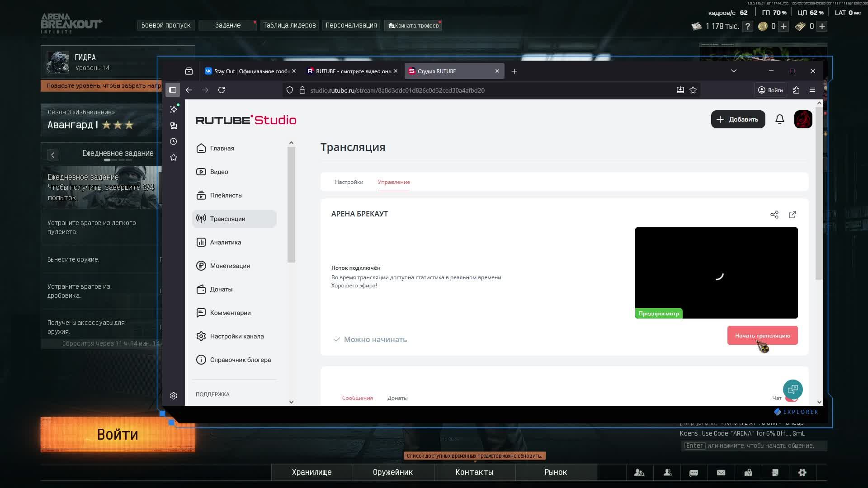The height and width of the screenshot is (488, 868).
Task: Click the browser bookmark star icon
Action: (693, 90)
